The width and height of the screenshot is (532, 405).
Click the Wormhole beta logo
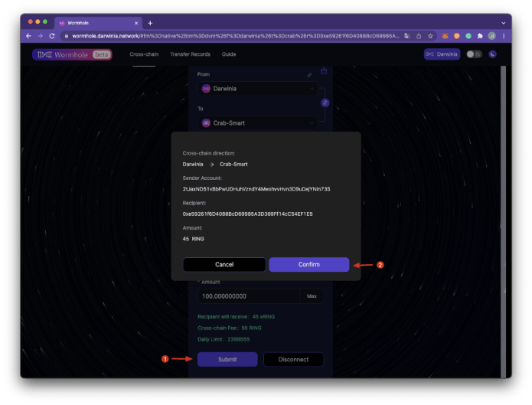72,54
